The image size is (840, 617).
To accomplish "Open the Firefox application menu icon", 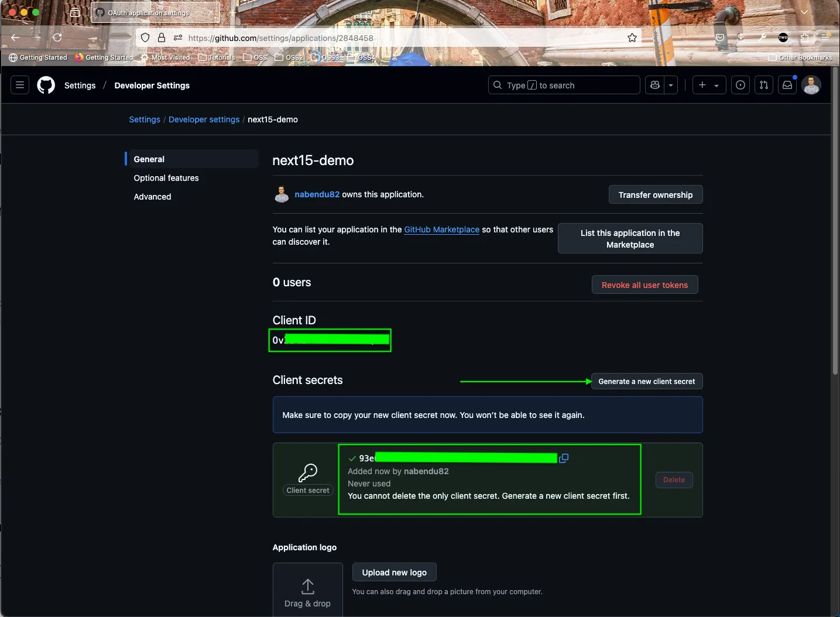I will tap(826, 37).
